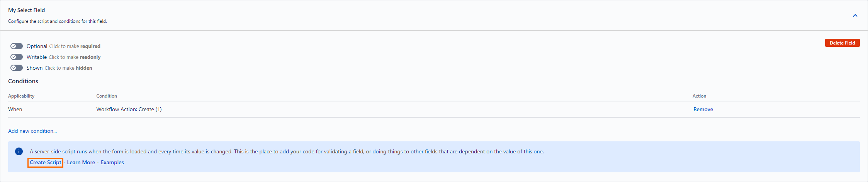This screenshot has height=182, width=868.
Task: Toggle the Writable switch to readonly
Action: [17, 57]
